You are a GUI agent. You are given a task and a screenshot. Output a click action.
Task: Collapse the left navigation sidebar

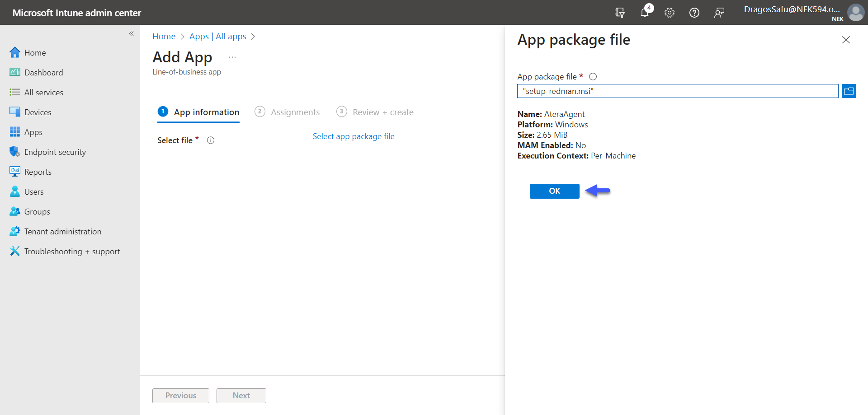click(131, 34)
